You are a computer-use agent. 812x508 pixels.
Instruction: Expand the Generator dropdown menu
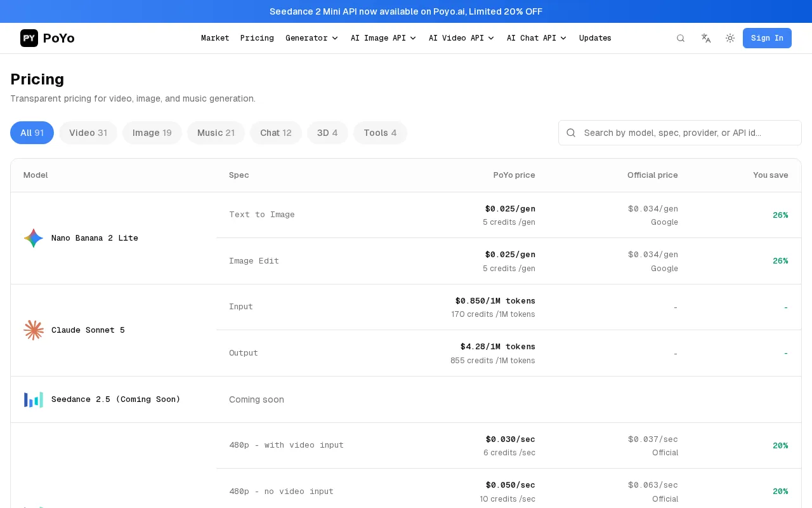coord(311,38)
